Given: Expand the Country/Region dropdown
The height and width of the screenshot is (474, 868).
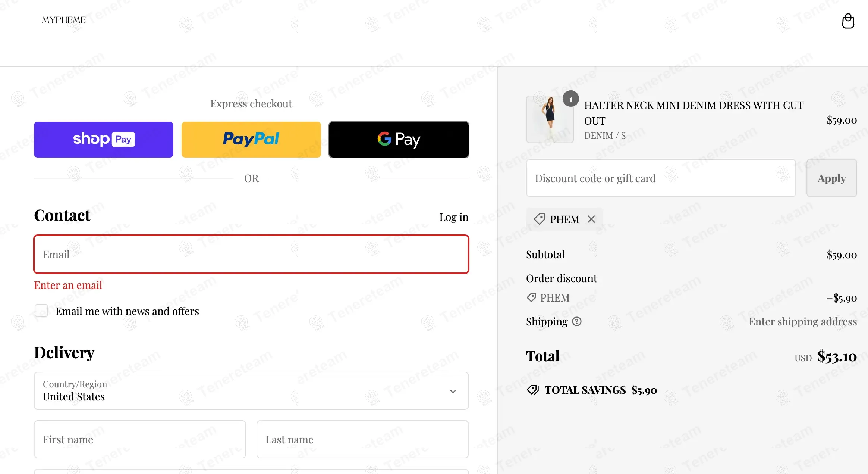Looking at the screenshot, I should 251,391.
